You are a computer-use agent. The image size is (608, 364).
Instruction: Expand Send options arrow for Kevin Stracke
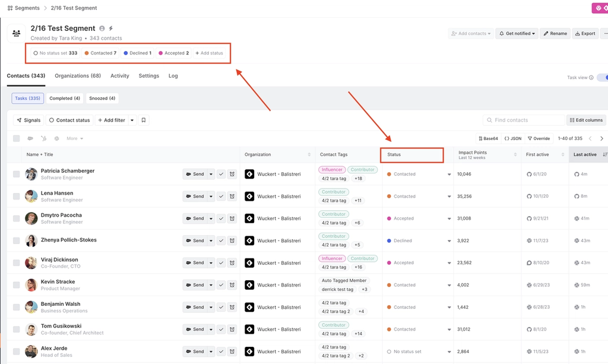click(211, 285)
